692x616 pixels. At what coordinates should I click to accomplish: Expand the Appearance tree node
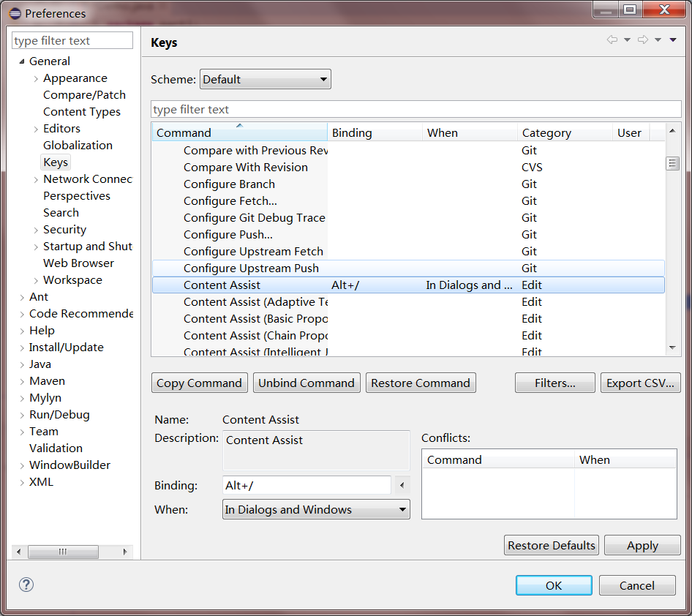point(36,78)
